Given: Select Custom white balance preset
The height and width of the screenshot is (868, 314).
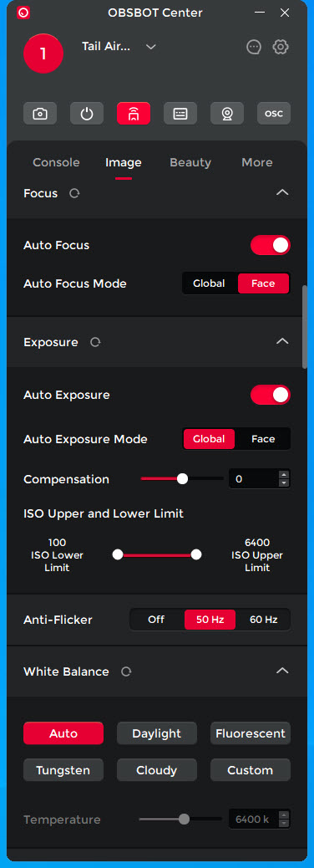Looking at the screenshot, I should (x=251, y=770).
